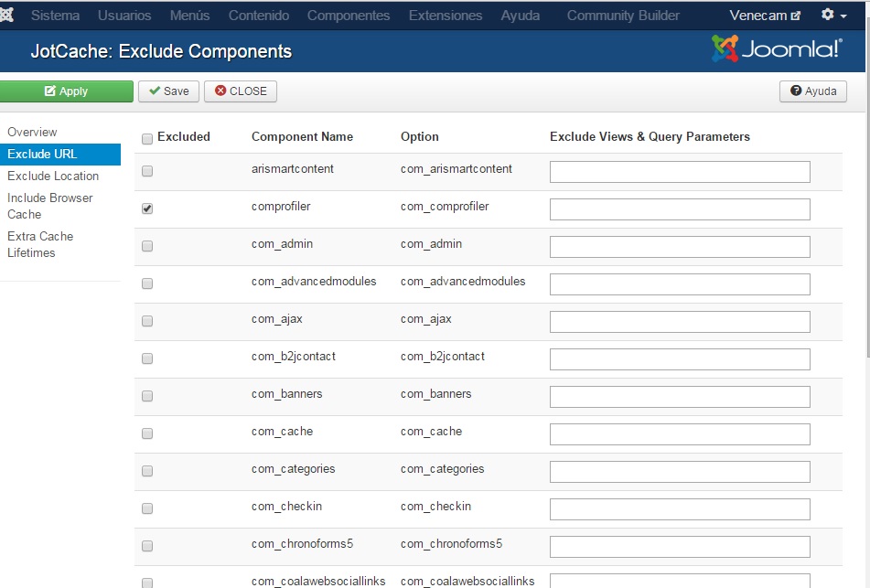Expand the Extensiones menu
This screenshot has height=588, width=870.
[446, 16]
